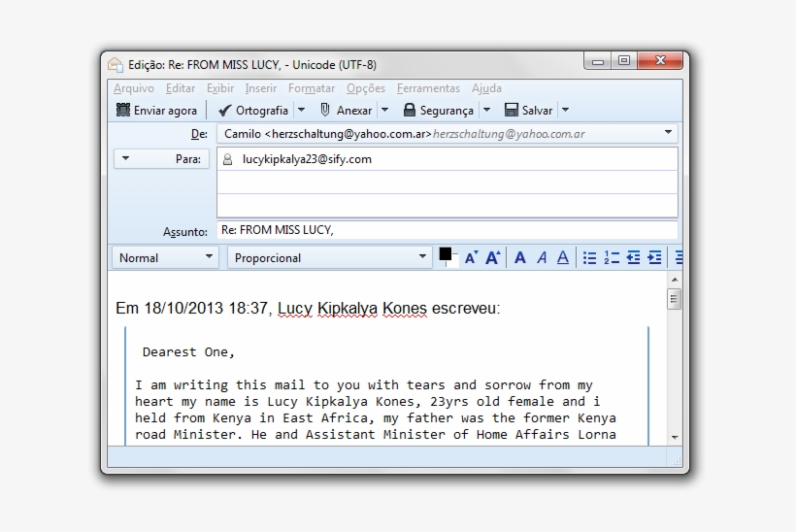This screenshot has height=532, width=796.
Task: Open the Opções menu
Action: [x=366, y=88]
